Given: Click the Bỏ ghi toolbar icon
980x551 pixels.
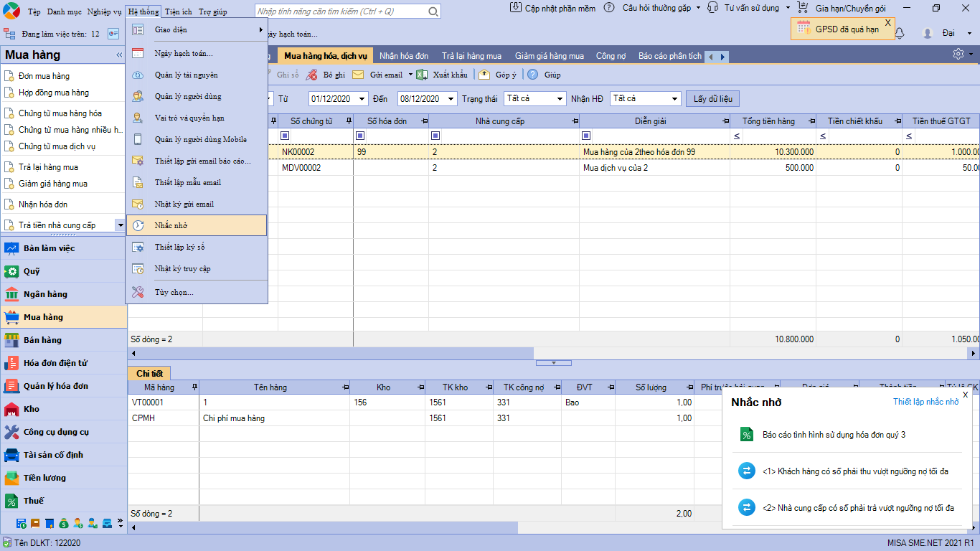Looking at the screenshot, I should pyautogui.click(x=311, y=75).
